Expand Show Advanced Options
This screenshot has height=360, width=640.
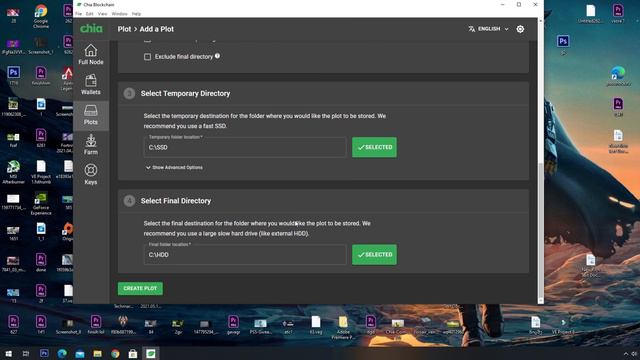coord(174,167)
